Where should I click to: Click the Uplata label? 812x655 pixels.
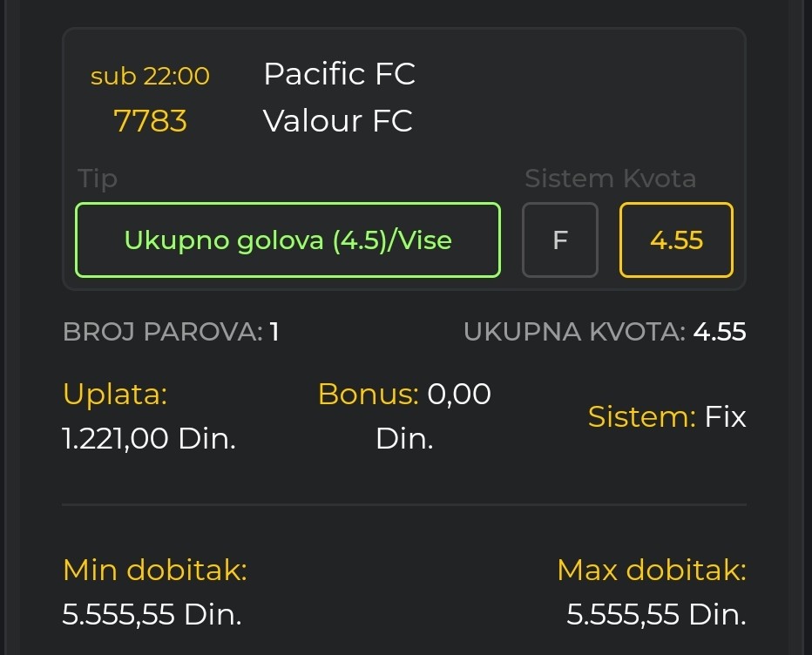115,395
